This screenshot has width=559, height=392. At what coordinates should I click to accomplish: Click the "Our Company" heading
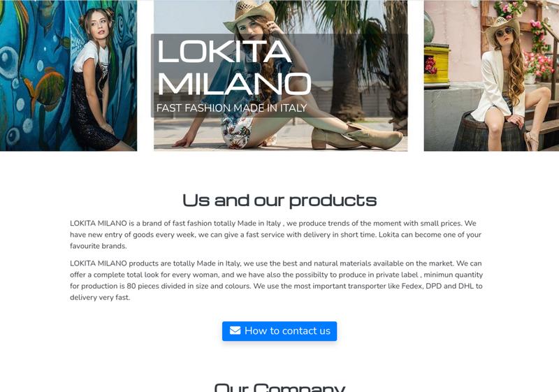tap(279, 388)
